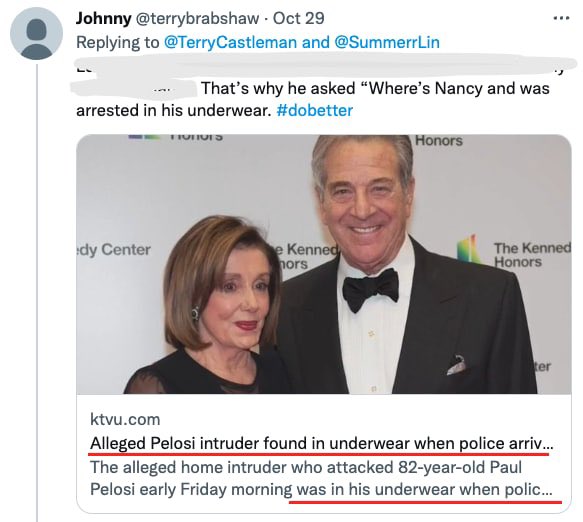The width and height of the screenshot is (583, 522).
Task: Click the rainbow Kennedy Honors logo in photo
Action: coord(468,249)
